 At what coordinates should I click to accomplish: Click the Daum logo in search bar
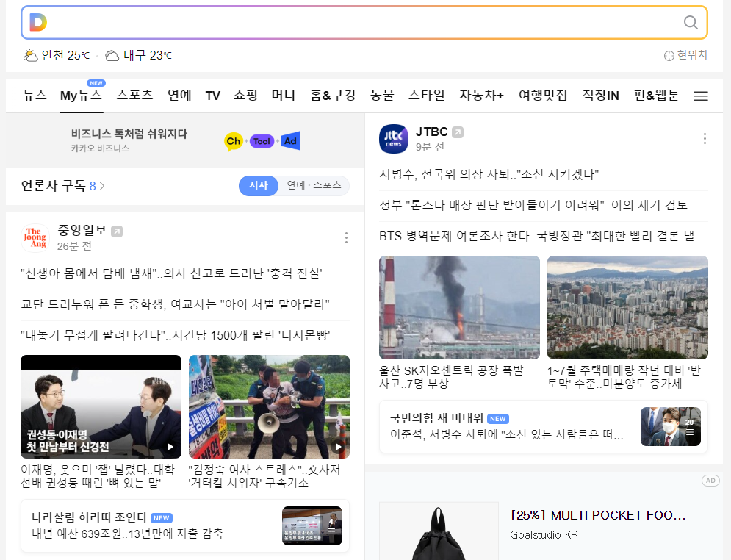tap(38, 23)
